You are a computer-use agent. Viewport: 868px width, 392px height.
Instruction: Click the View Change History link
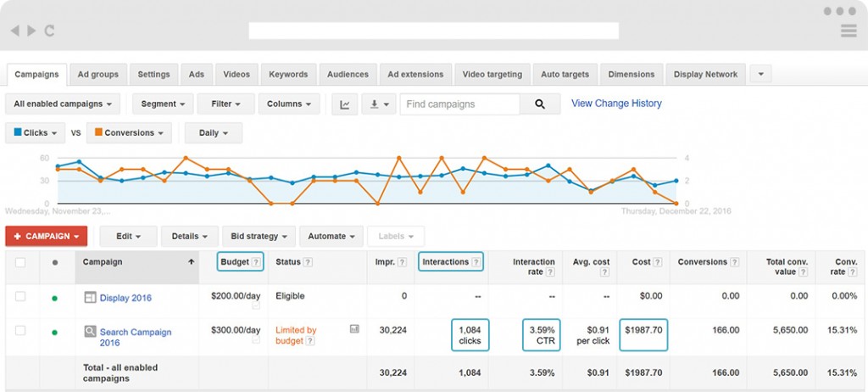[616, 104]
